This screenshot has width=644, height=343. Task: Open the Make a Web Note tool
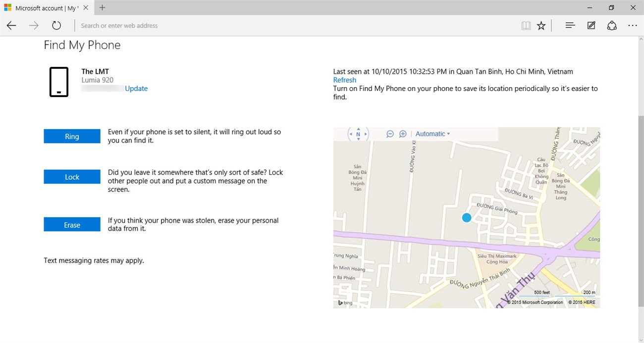pyautogui.click(x=591, y=26)
